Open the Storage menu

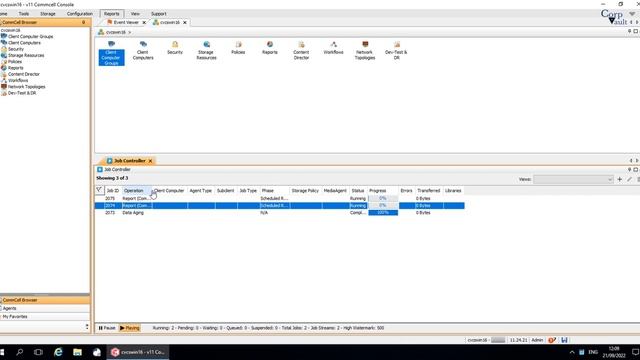[x=48, y=14]
